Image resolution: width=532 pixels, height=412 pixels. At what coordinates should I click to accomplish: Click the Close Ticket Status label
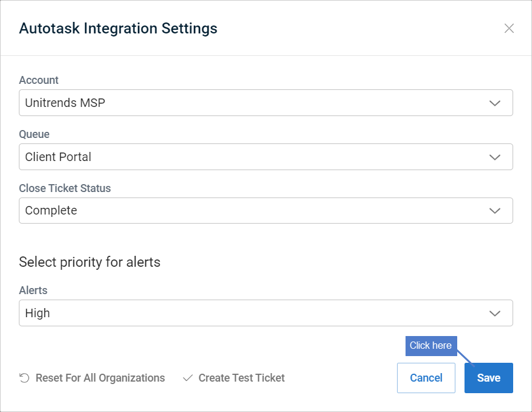point(65,188)
